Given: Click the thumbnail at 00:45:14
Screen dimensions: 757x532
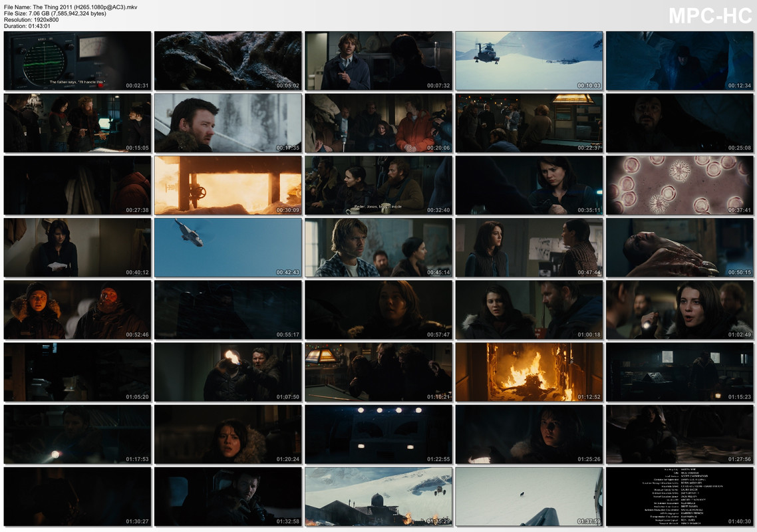Looking at the screenshot, I should click(x=378, y=247).
